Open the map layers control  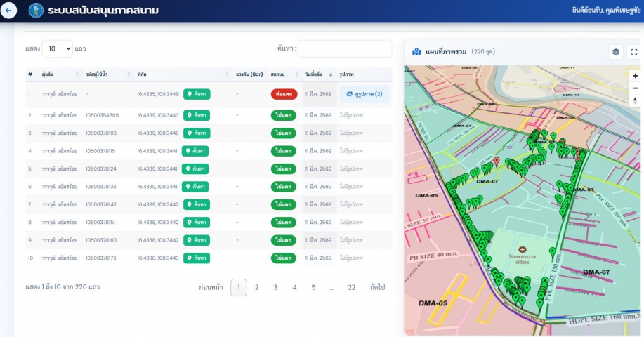tap(615, 51)
